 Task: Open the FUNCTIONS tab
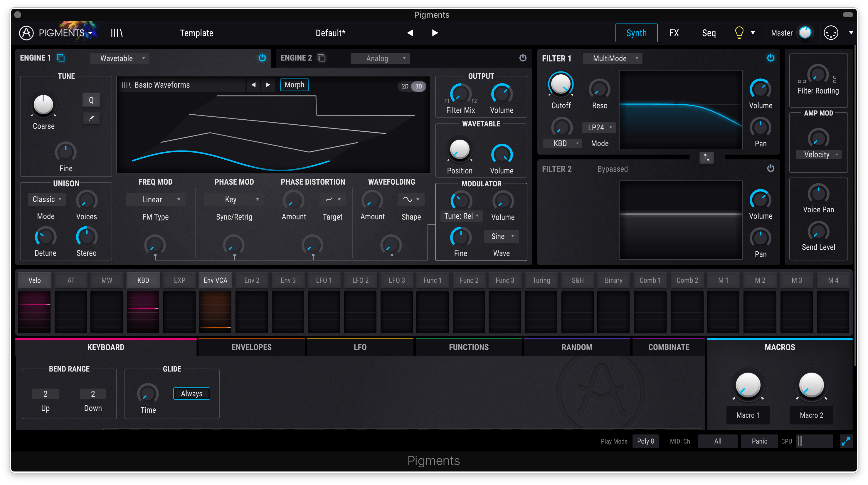coord(468,347)
